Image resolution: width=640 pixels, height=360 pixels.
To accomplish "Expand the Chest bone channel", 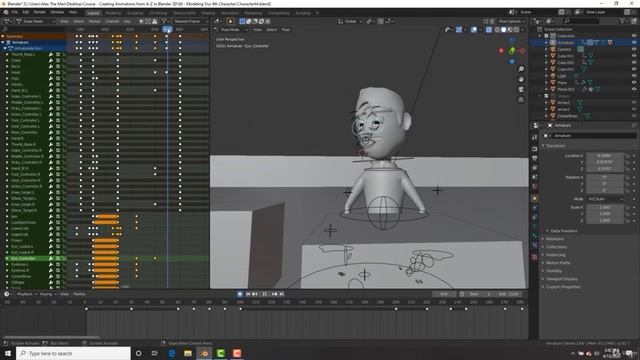I will pos(7,60).
